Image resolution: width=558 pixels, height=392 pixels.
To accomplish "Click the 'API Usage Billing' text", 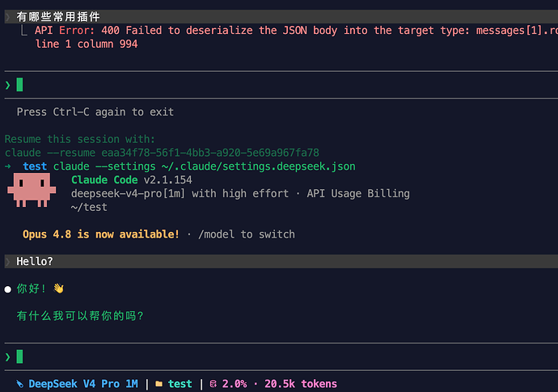I will pyautogui.click(x=358, y=194).
